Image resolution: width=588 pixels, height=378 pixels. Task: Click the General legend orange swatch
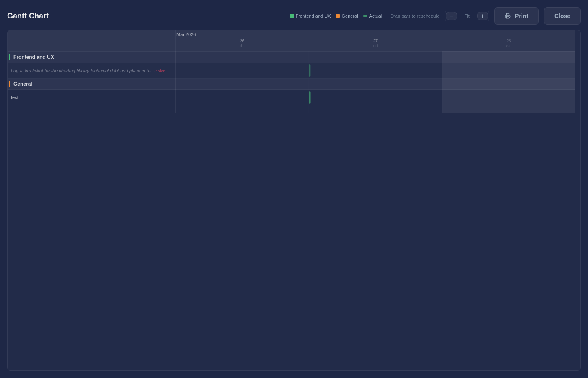click(338, 16)
